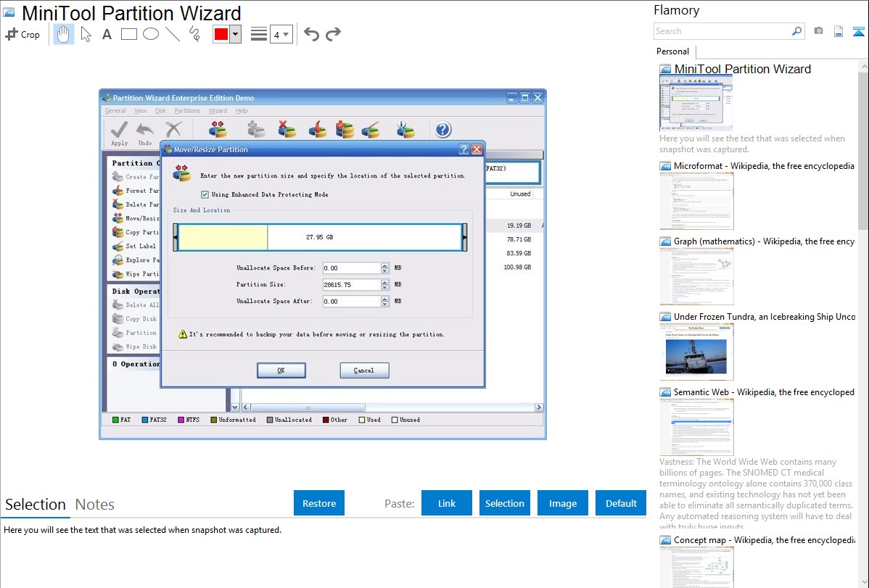The image size is (869, 588).
Task: Open the Wizard menu
Action: click(218, 111)
